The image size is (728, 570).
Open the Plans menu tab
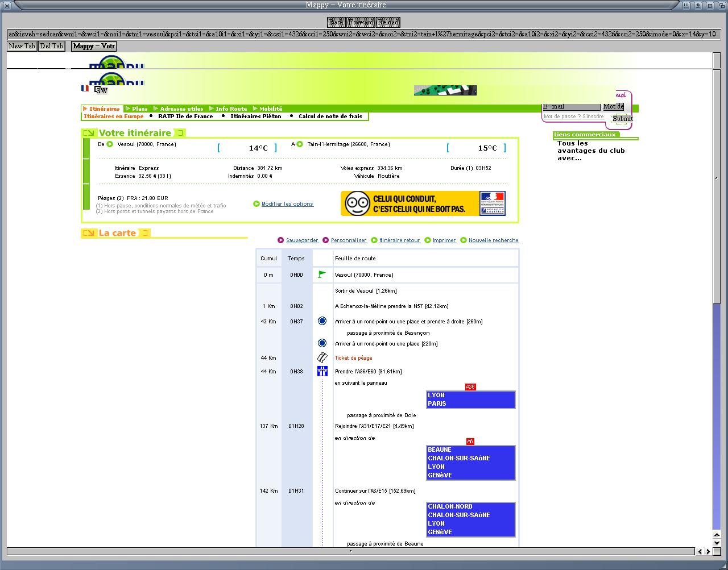[x=136, y=109]
